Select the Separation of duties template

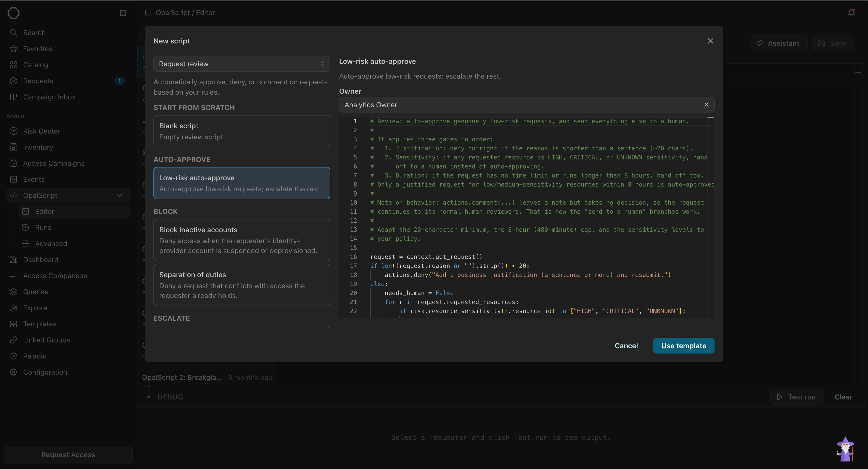pos(242,285)
